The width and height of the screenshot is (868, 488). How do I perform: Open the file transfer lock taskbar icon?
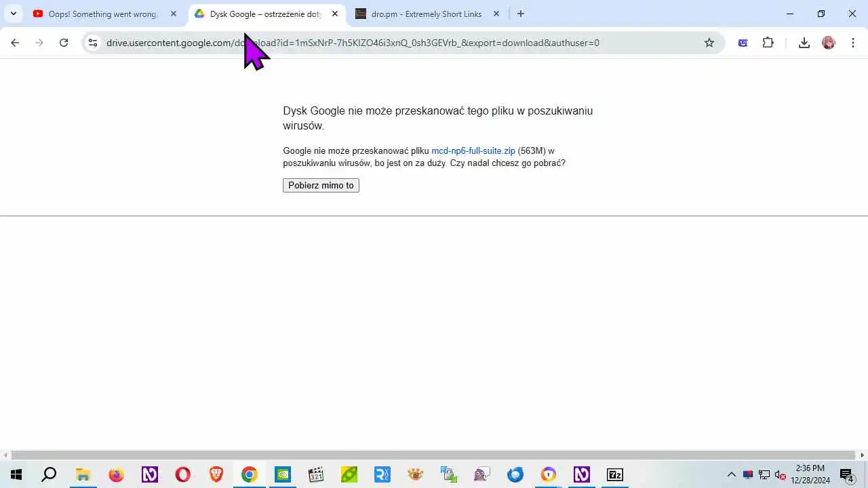[448, 474]
